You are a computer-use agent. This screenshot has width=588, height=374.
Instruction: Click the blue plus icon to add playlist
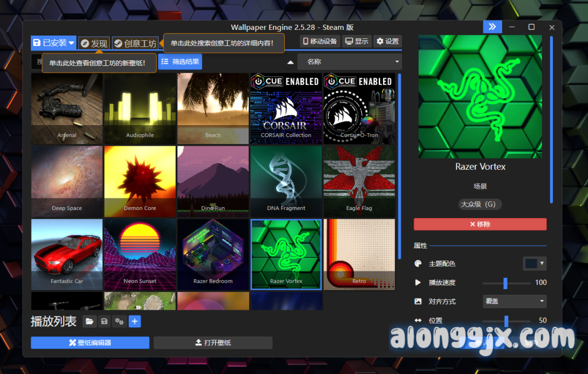pos(134,322)
